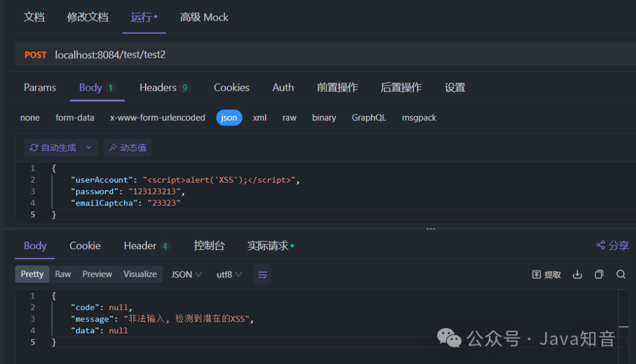The width and height of the screenshot is (636, 364).
Task: Select the Visualize response view
Action: coord(140,274)
